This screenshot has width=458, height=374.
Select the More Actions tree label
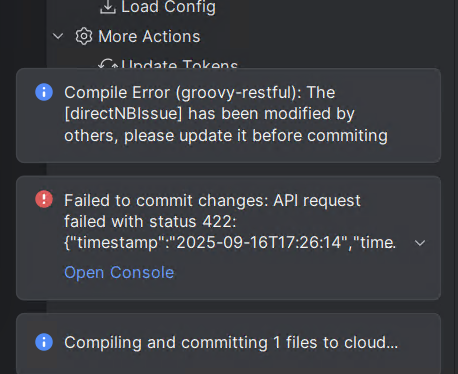[149, 36]
